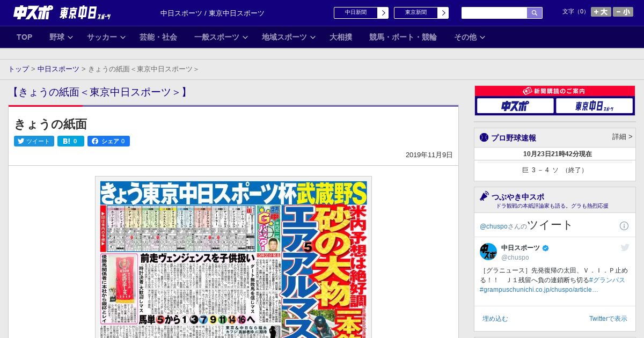644x338 pixels.
Task: Click the 中スポ 東京中日スポーツ site logo
Action: pos(62,13)
